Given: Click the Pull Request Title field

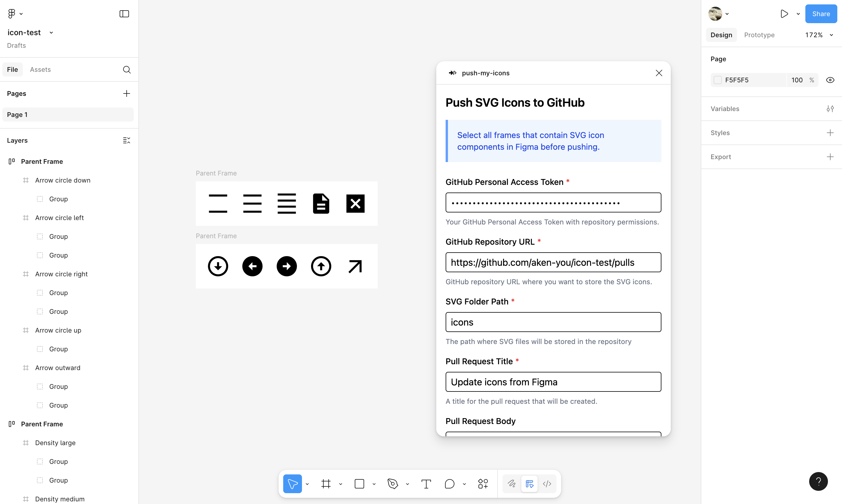Looking at the screenshot, I should tap(553, 382).
